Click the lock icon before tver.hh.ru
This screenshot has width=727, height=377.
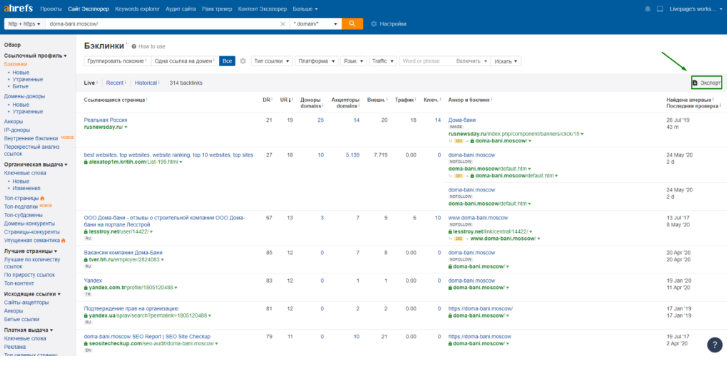(86, 260)
